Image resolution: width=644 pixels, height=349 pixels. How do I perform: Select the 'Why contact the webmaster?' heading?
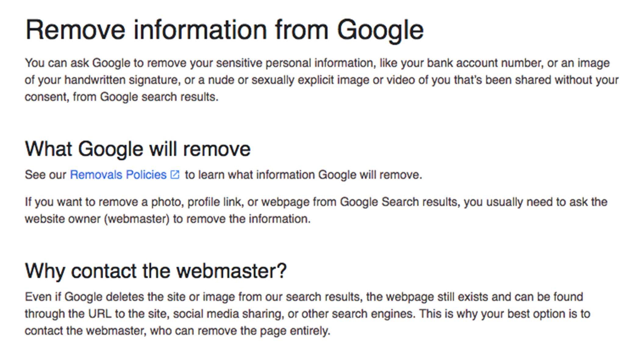point(156,271)
